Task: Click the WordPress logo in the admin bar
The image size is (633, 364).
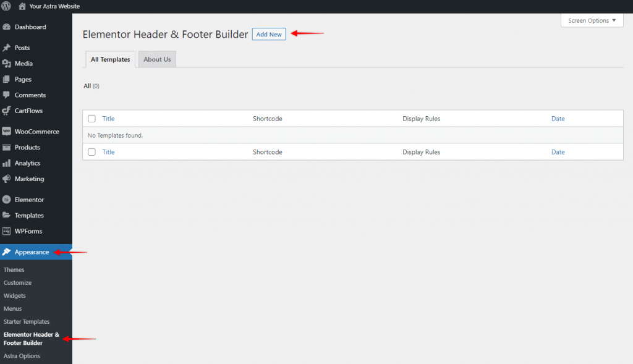Action: [6, 6]
